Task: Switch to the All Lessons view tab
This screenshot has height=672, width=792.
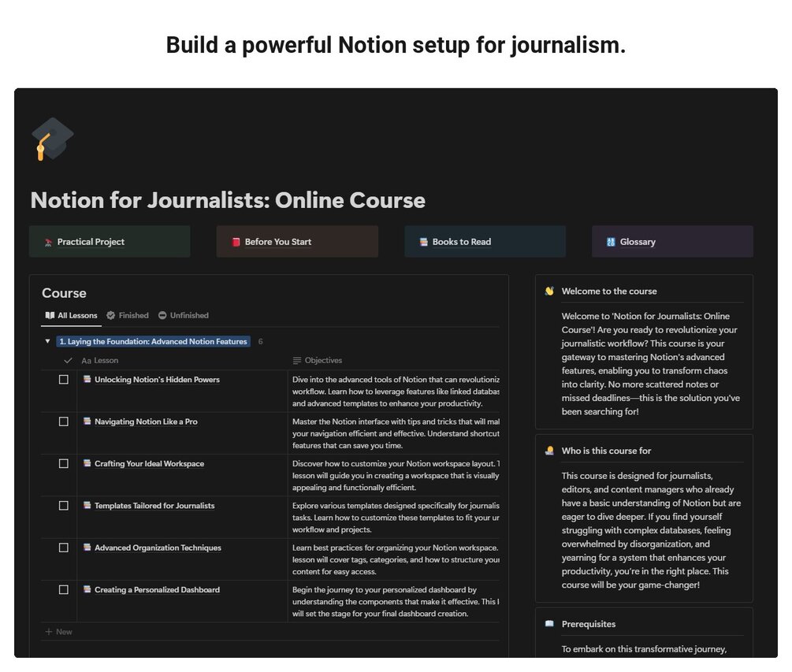Action: 71,316
